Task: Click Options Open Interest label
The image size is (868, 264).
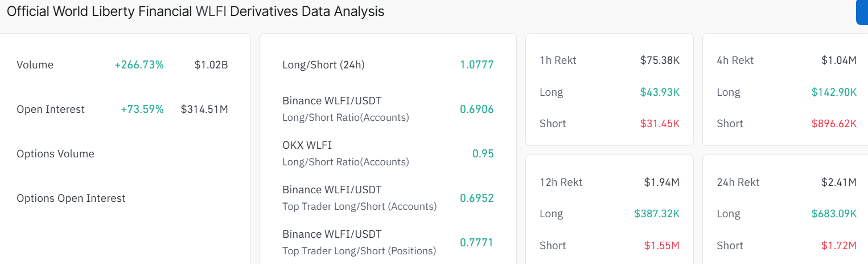Action: pos(71,198)
